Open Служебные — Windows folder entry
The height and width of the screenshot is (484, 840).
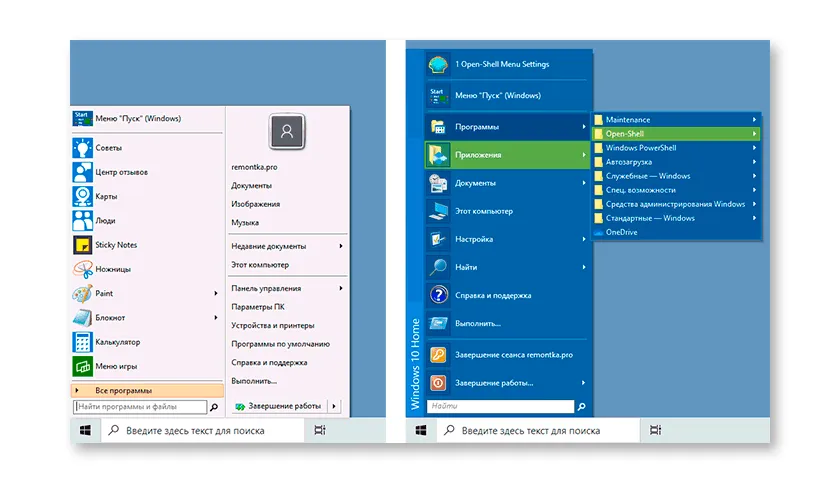676,176
